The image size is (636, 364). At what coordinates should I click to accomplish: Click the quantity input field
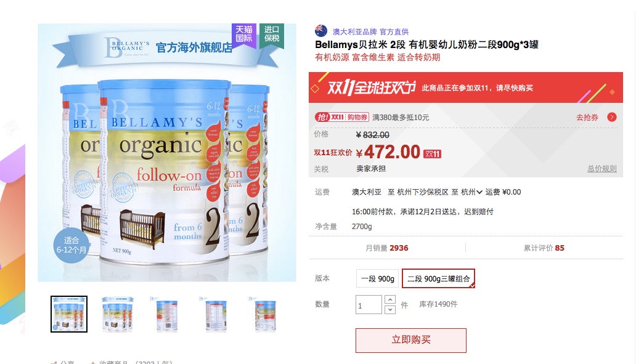[x=369, y=304]
